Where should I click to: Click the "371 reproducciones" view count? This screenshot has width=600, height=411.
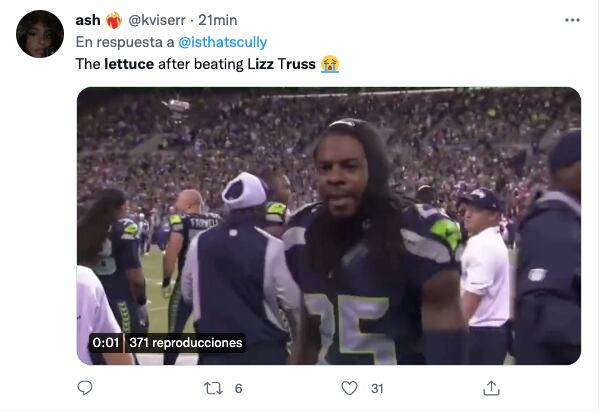tap(185, 343)
